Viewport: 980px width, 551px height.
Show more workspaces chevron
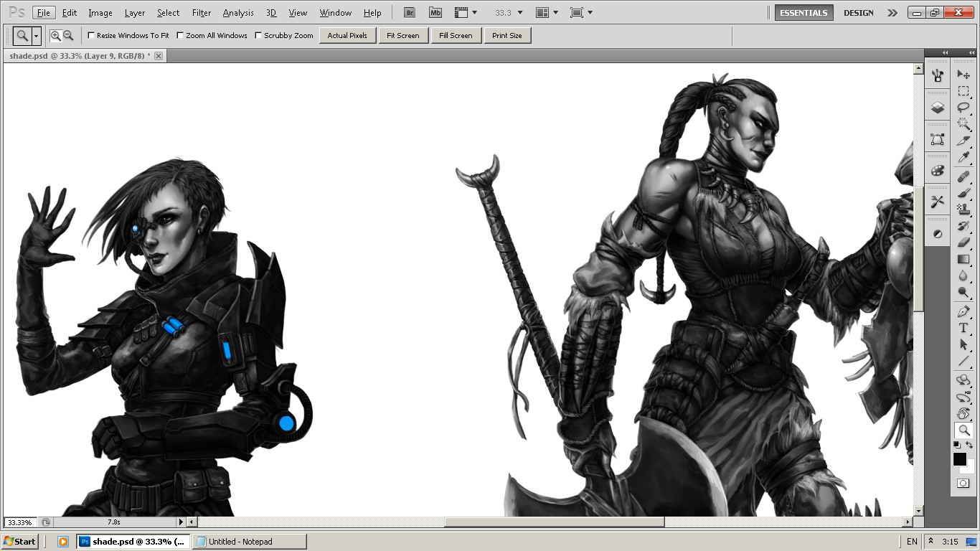892,13
